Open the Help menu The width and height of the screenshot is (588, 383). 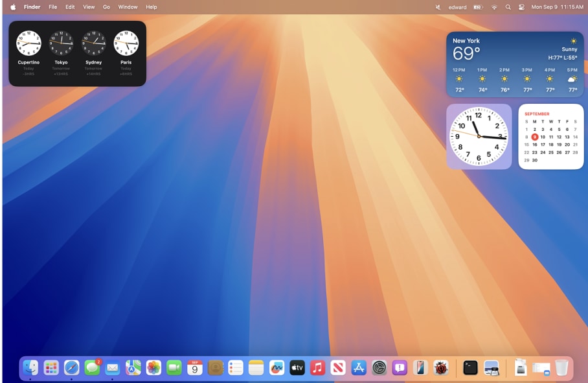152,6
